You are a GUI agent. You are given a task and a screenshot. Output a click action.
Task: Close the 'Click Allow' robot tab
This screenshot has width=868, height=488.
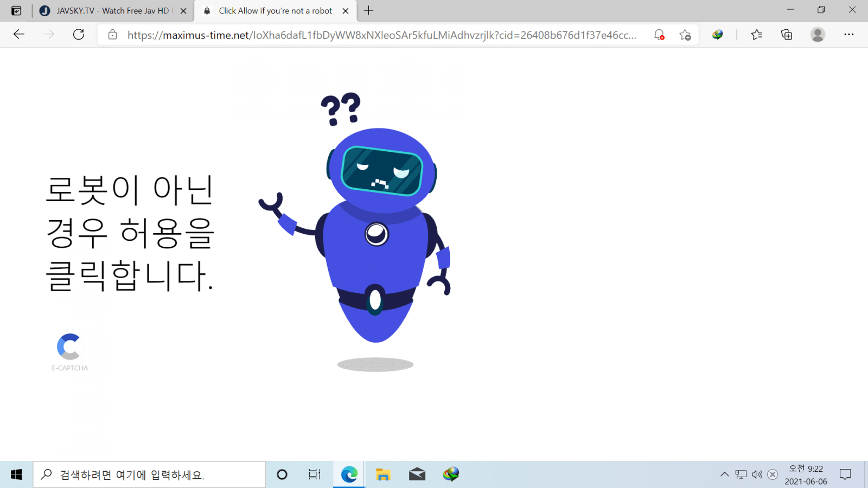pyautogui.click(x=346, y=11)
